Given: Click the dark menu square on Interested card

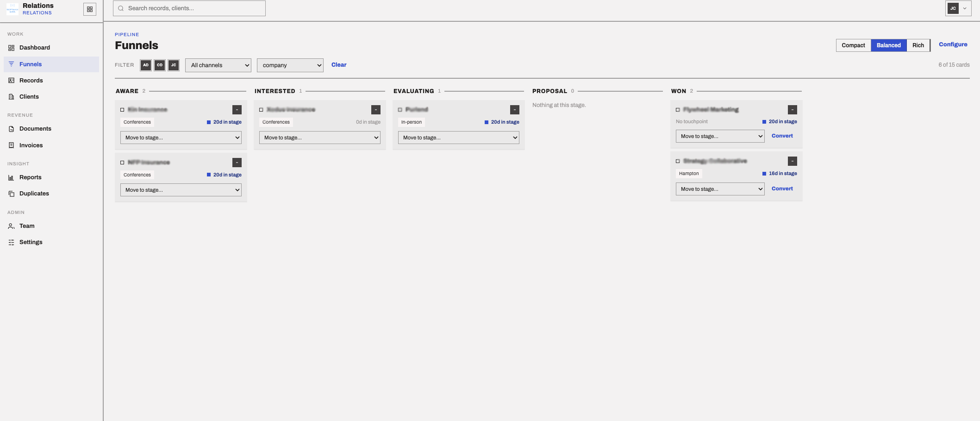Looking at the screenshot, I should [x=376, y=110].
